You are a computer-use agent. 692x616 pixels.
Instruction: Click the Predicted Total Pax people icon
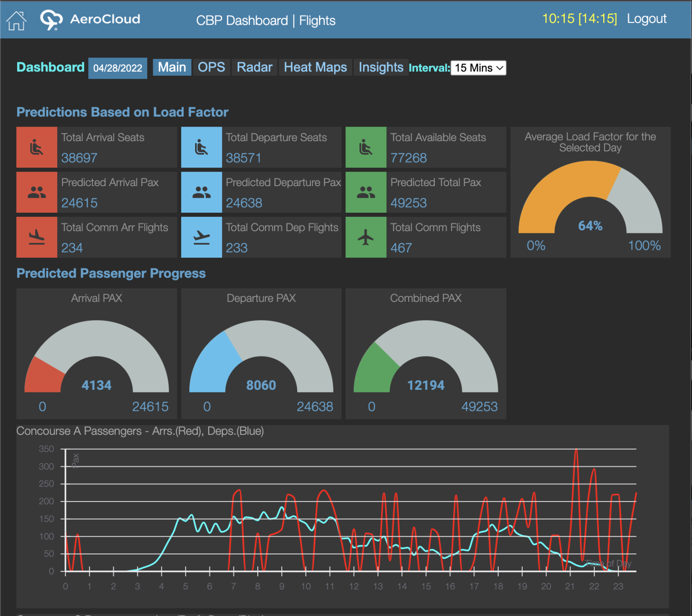(x=366, y=192)
